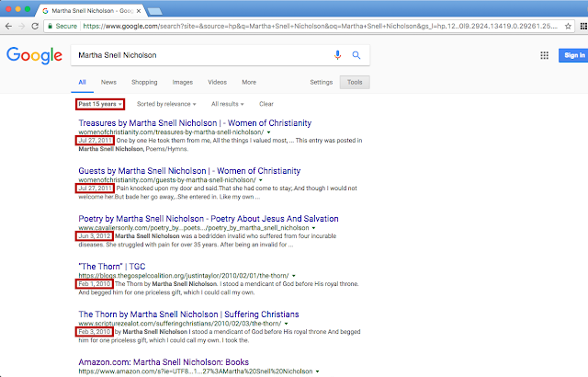The height and width of the screenshot is (377, 588).
Task: Click the Feb 1, 2010 date text
Action: (x=95, y=284)
